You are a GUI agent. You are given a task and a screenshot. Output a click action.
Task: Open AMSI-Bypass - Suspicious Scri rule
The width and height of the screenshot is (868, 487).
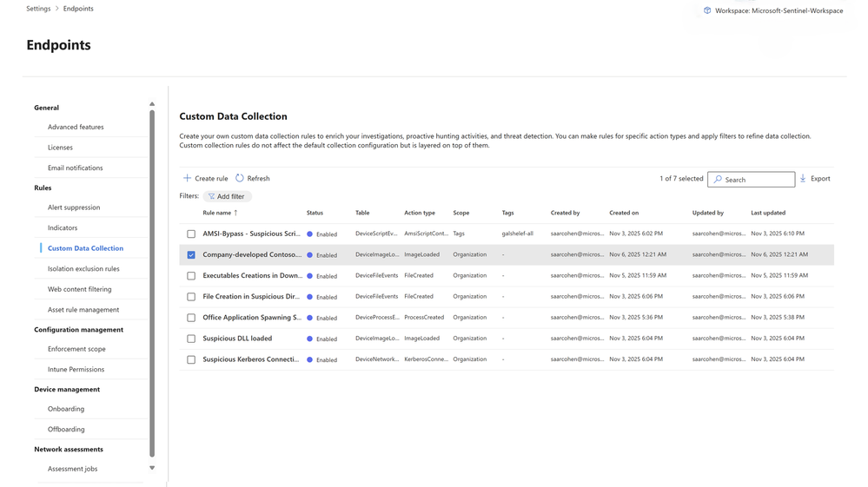click(252, 234)
